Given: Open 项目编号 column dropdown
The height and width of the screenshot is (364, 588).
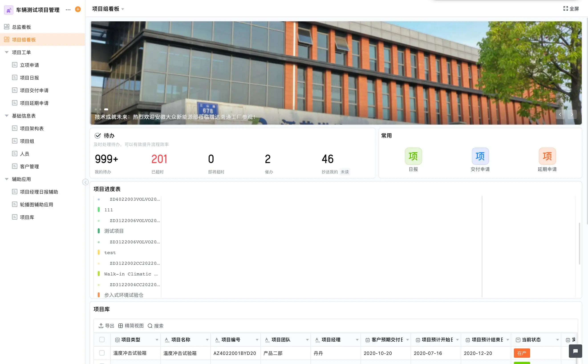Looking at the screenshot, I should point(257,340).
